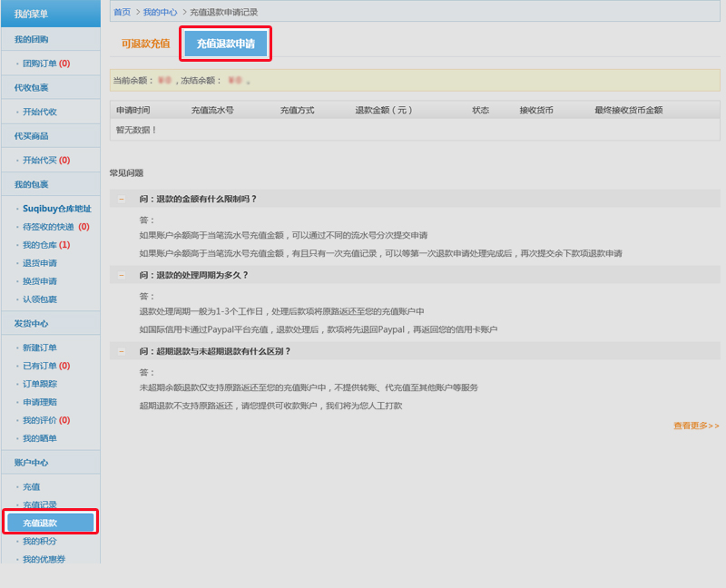
Task: View 待签收的快递 in the sidebar
Action: click(x=48, y=227)
